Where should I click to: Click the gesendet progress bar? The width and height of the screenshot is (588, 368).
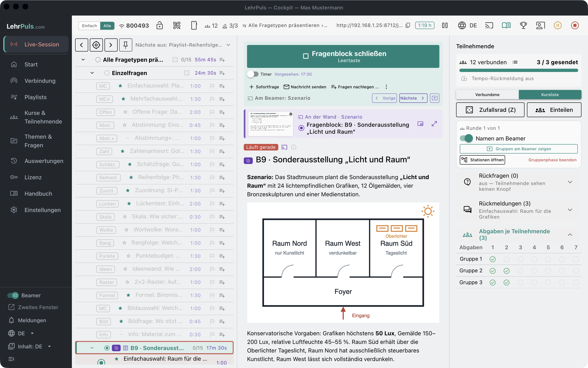519,71
